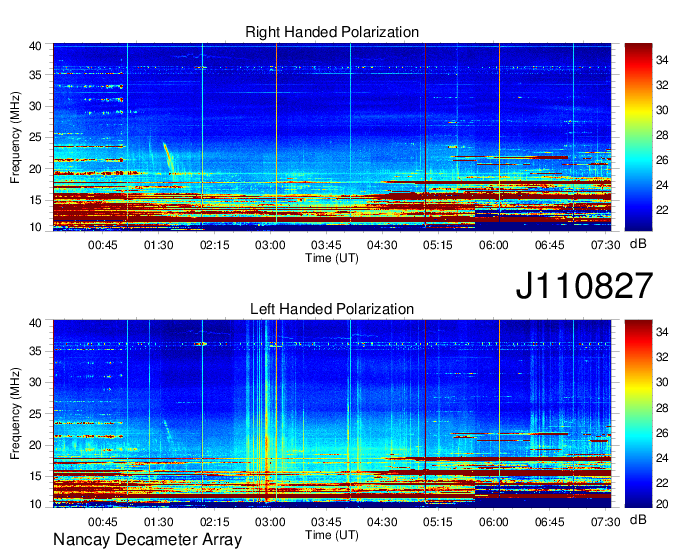Click the 04:30 tick label under Right Handed plot
The height and width of the screenshot is (552, 680).
(382, 245)
